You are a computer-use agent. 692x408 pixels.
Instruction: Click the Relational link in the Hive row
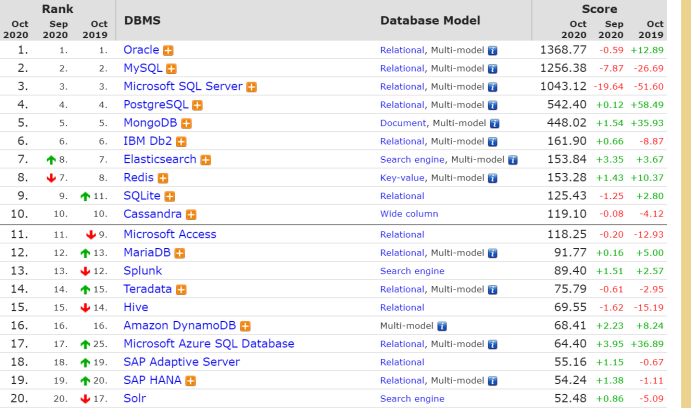pyautogui.click(x=402, y=308)
